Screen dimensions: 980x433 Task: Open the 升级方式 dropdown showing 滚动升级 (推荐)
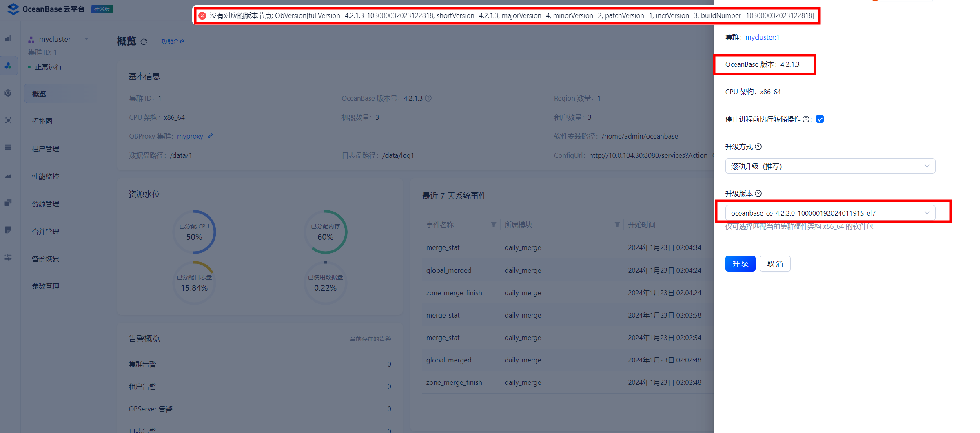pyautogui.click(x=830, y=166)
